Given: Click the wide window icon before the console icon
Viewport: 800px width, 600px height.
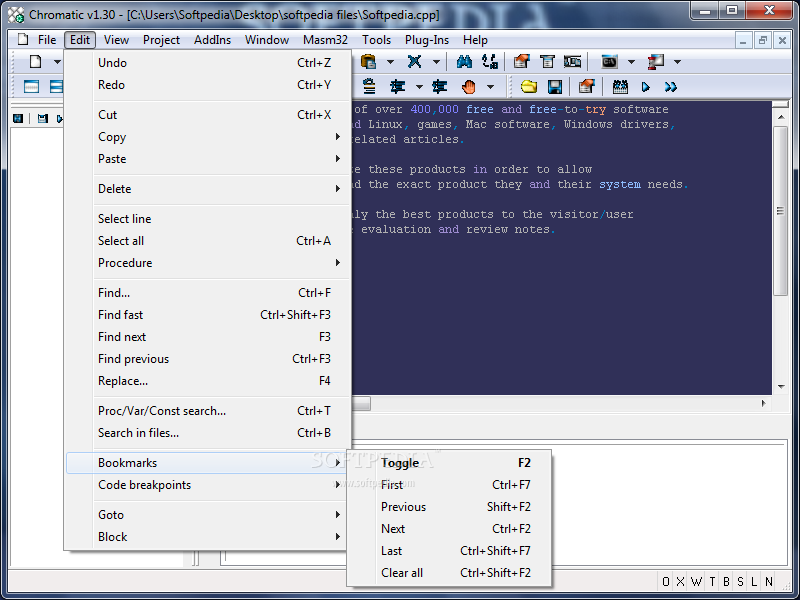Looking at the screenshot, I should point(572,62).
